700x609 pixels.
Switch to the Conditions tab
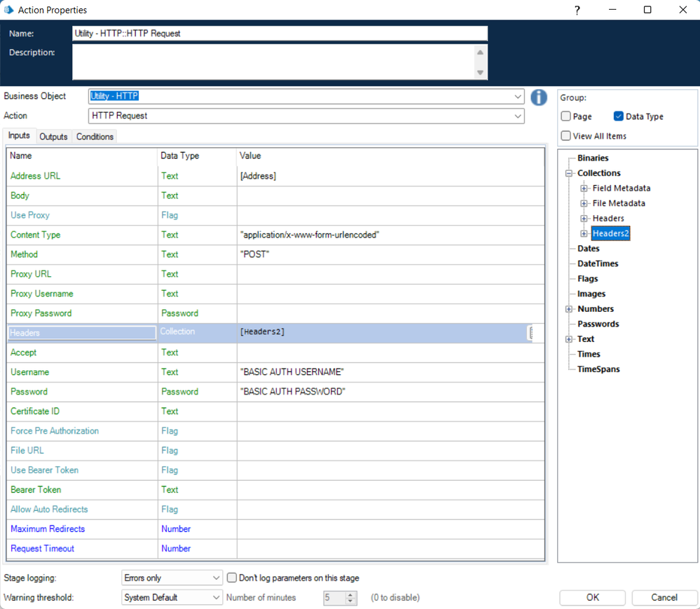95,137
